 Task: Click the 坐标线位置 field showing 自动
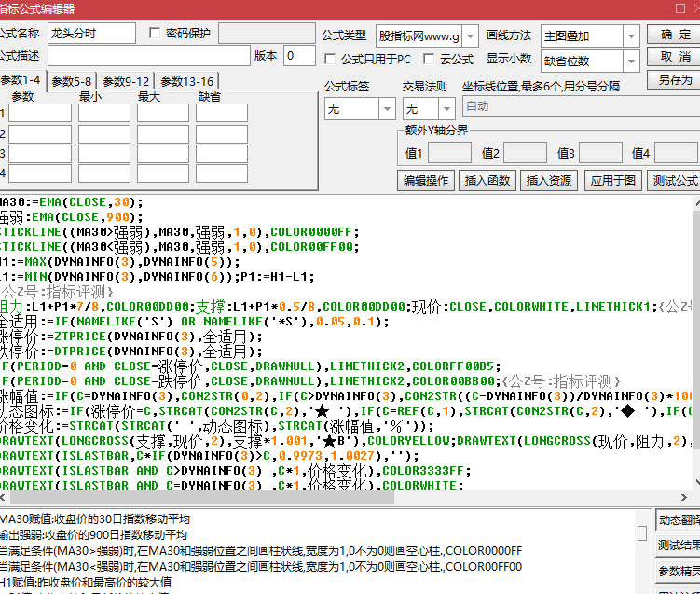[581, 106]
